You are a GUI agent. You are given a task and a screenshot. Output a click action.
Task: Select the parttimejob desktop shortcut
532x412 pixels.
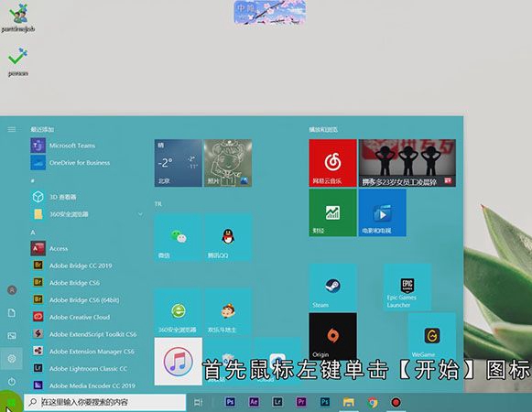coord(18,17)
